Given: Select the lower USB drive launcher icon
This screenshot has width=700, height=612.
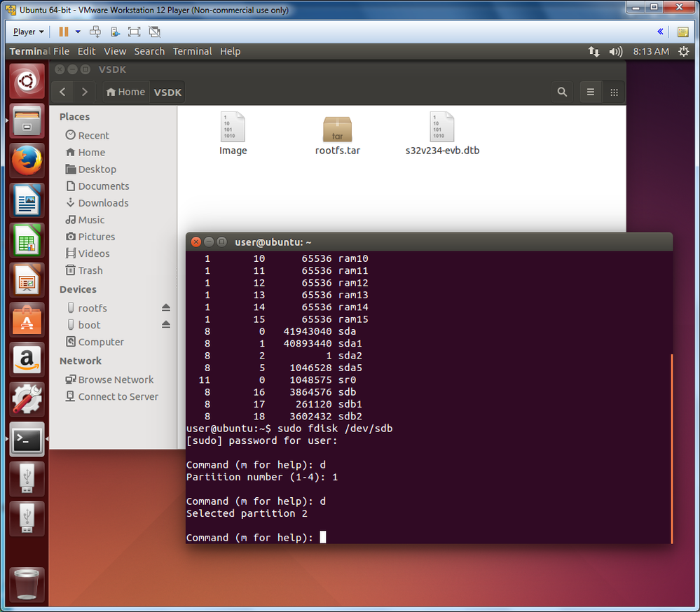Looking at the screenshot, I should (27, 518).
